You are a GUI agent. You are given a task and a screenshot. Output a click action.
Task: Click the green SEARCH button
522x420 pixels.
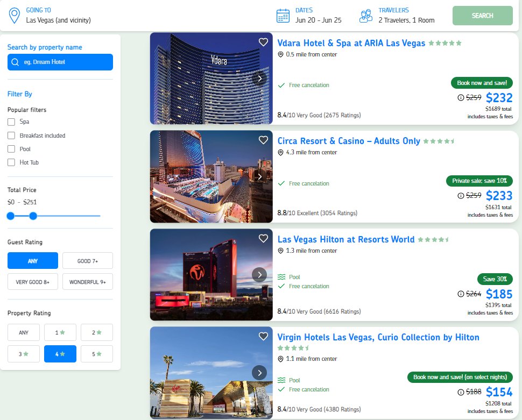point(482,15)
